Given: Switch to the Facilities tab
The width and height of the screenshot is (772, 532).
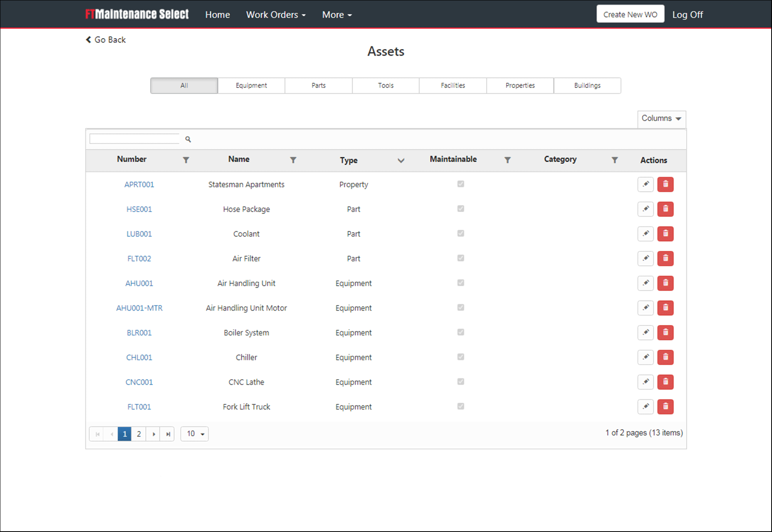Looking at the screenshot, I should (x=453, y=86).
